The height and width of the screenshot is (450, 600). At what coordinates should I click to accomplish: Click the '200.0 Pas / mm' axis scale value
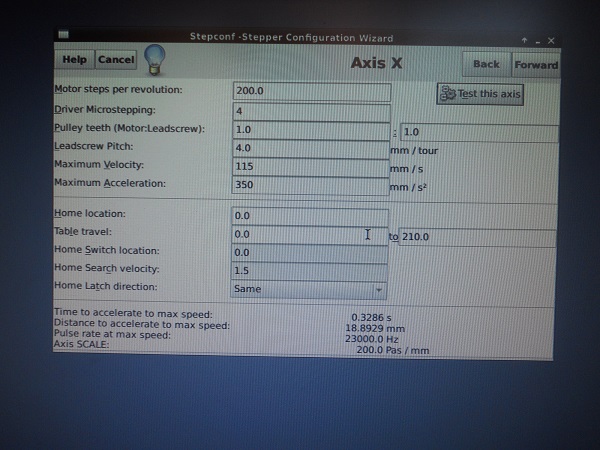(393, 350)
